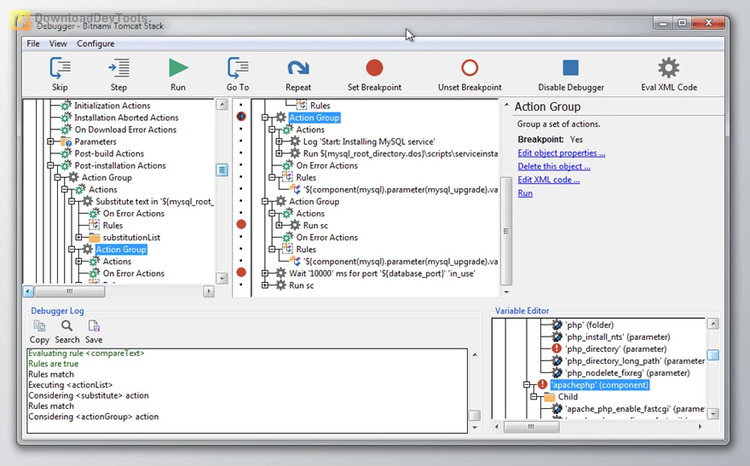Toggle red breakpoint beside 'Wait 10000 ms' row
This screenshot has width=750, height=466.
[241, 272]
